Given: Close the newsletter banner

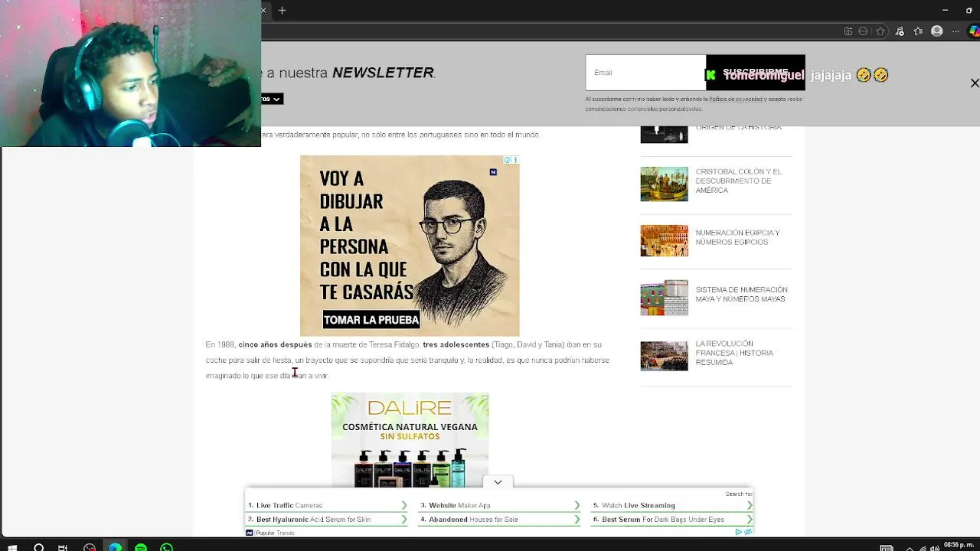Looking at the screenshot, I should (x=975, y=83).
